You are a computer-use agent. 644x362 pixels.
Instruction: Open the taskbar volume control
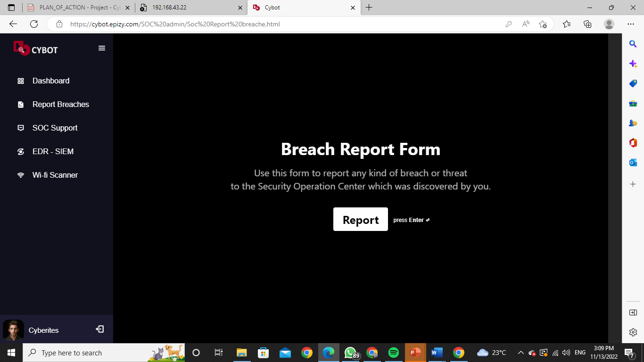click(567, 353)
